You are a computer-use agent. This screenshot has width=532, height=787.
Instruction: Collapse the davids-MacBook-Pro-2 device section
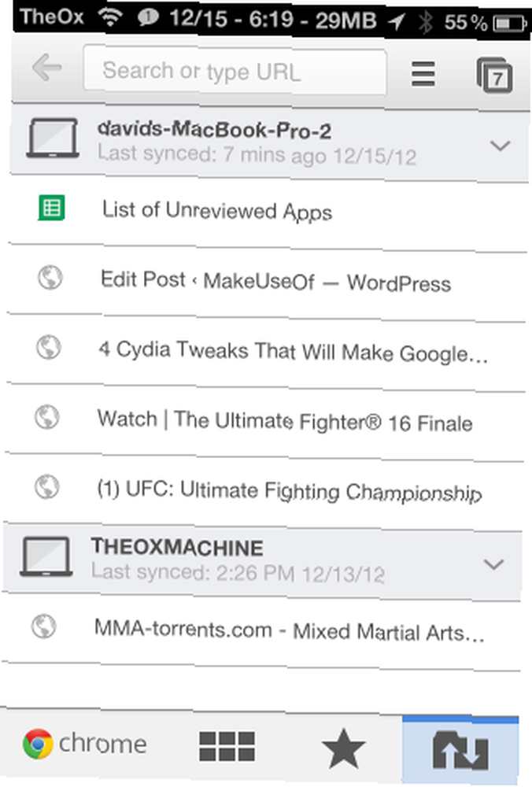pyautogui.click(x=500, y=146)
